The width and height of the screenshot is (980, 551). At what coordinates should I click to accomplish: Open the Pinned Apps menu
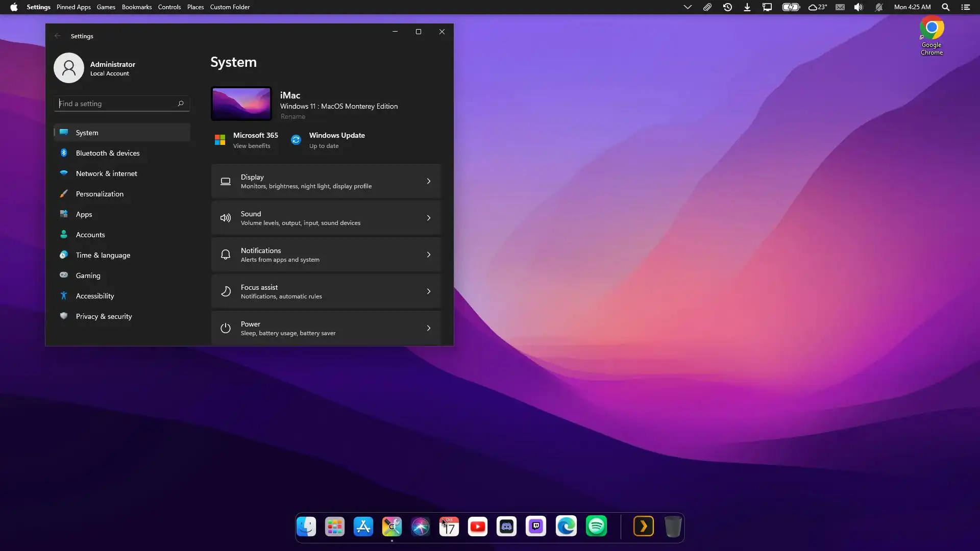click(73, 7)
